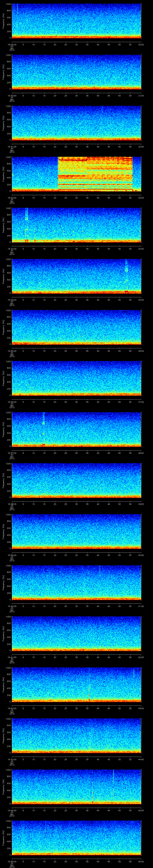The width and height of the screenshot is (153, 868).
Task: Click the burst near 53 seconds in 16:34 spectrogram
Action: click(126, 276)
